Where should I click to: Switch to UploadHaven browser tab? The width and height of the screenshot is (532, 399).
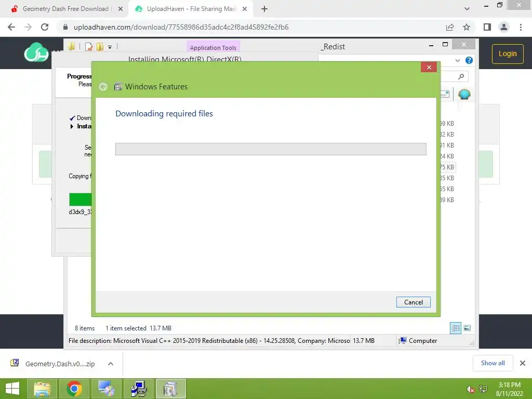pyautogui.click(x=190, y=9)
